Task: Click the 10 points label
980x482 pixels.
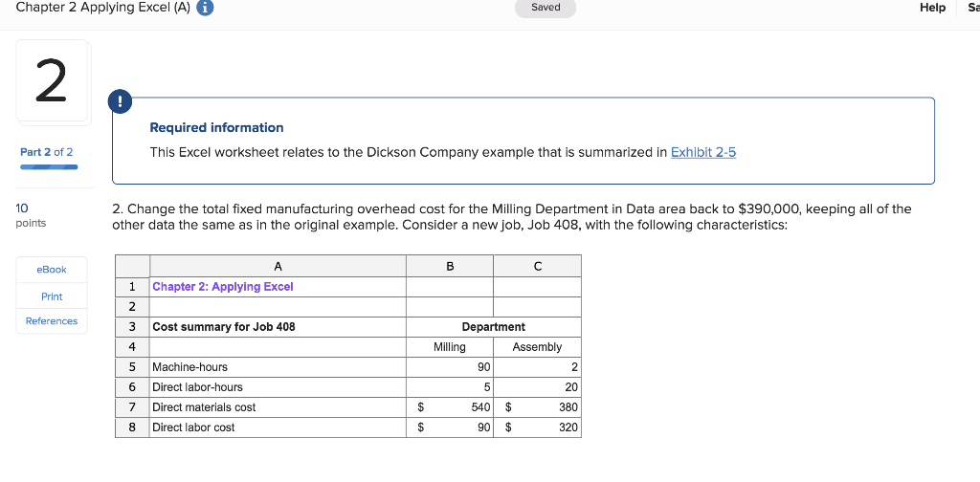Action: (x=31, y=215)
